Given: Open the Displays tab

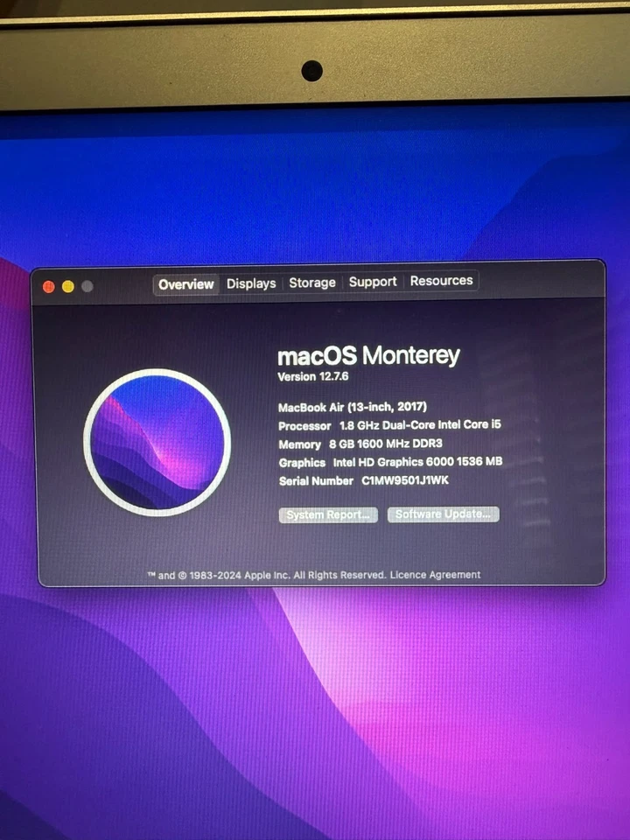Looking at the screenshot, I should (251, 283).
